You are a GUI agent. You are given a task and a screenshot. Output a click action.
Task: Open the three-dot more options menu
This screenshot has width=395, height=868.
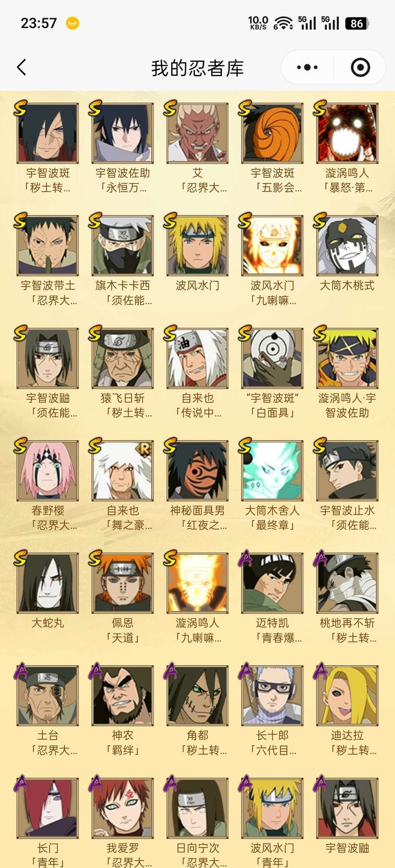click(x=307, y=67)
